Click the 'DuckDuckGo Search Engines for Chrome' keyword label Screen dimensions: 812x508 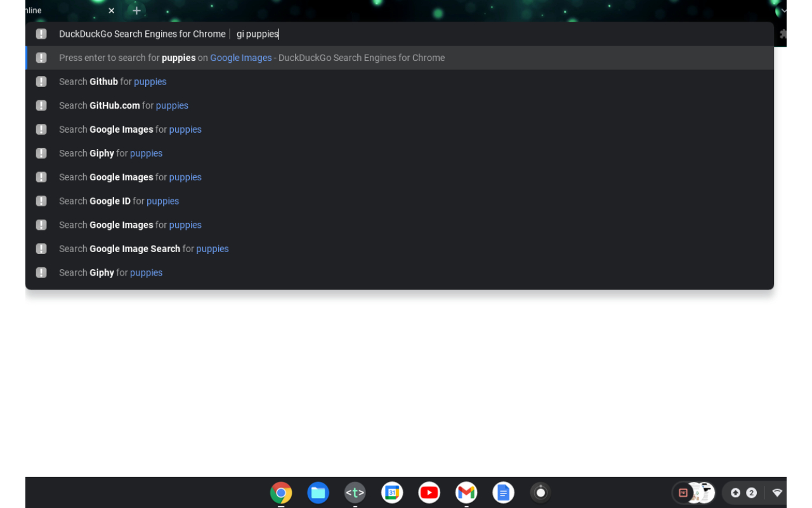(x=142, y=34)
